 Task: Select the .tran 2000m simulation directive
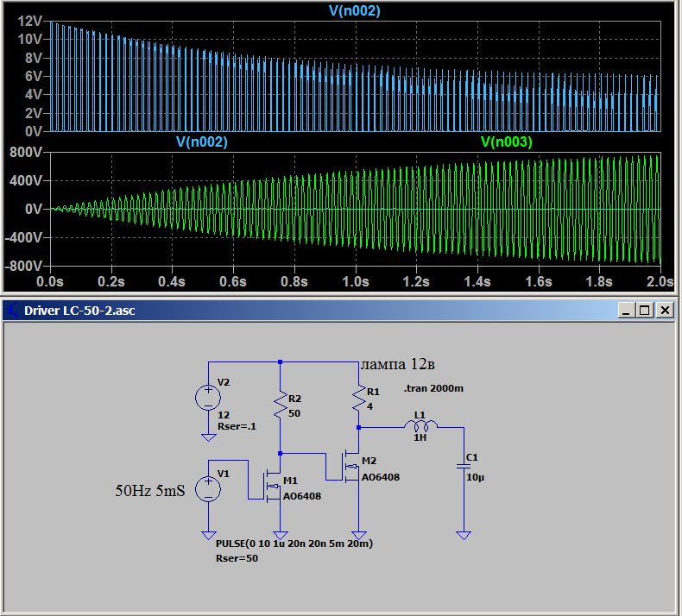click(x=433, y=388)
